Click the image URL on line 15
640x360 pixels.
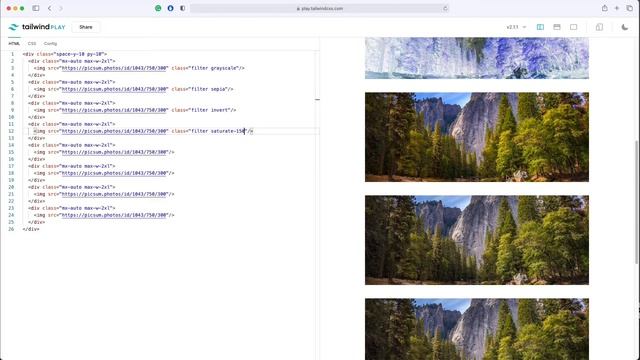pyautogui.click(x=114, y=152)
